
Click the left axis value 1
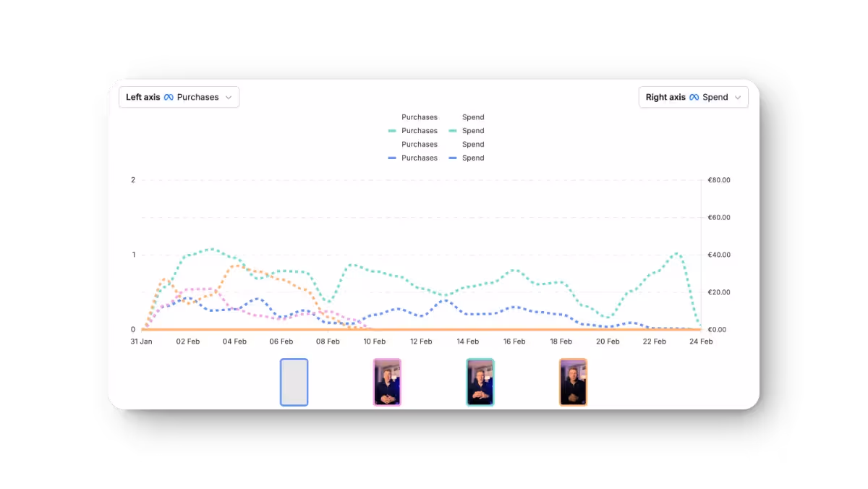[133, 255]
